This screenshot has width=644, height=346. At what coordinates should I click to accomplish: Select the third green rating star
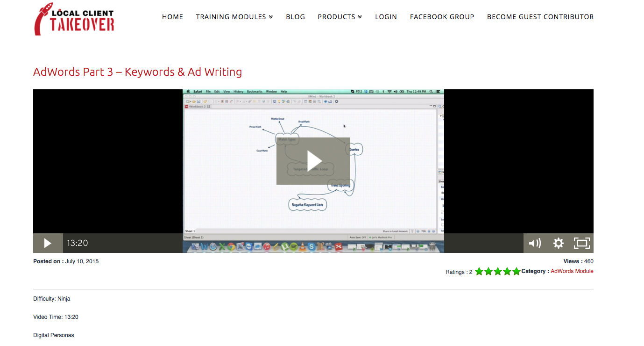tap(498, 272)
